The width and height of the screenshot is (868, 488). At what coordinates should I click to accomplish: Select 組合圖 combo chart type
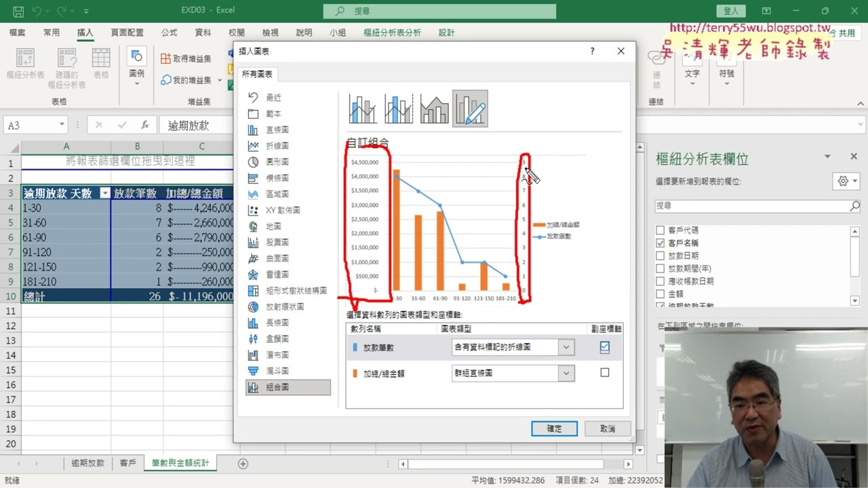(x=288, y=388)
